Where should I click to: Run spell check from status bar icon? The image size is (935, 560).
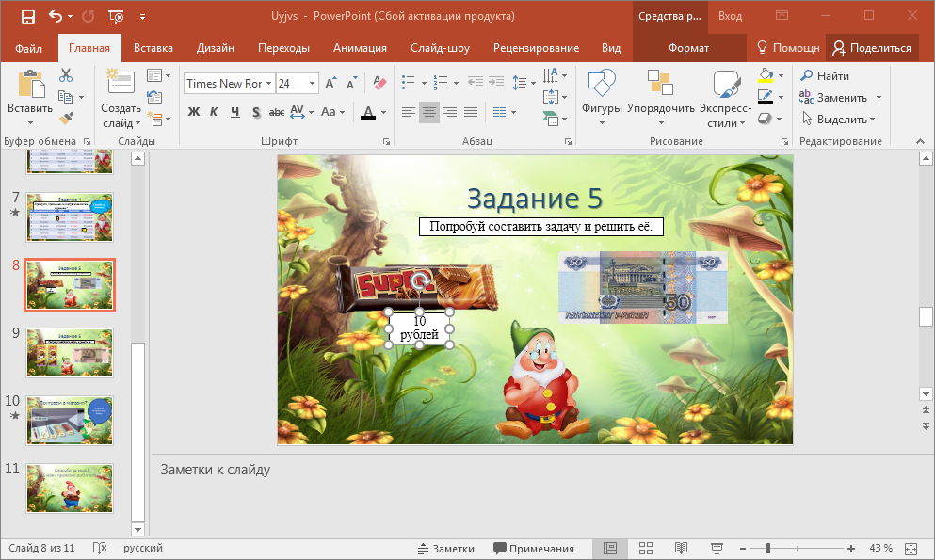pyautogui.click(x=100, y=548)
